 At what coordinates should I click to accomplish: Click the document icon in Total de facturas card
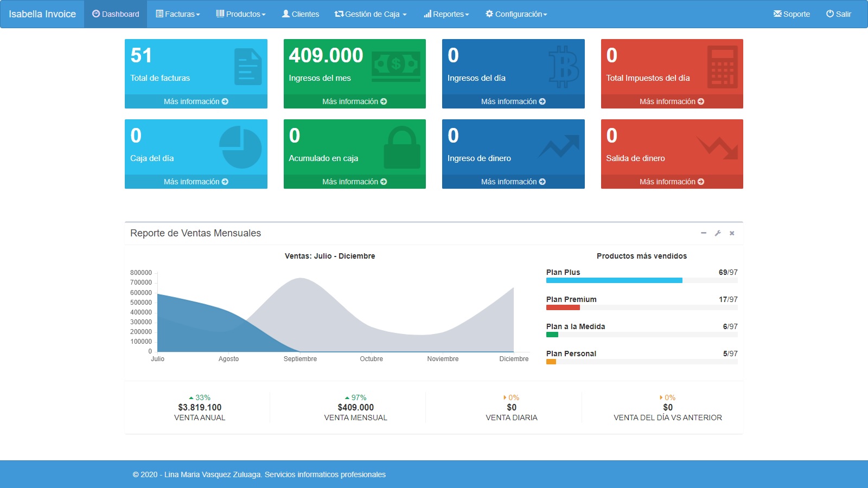[248, 67]
